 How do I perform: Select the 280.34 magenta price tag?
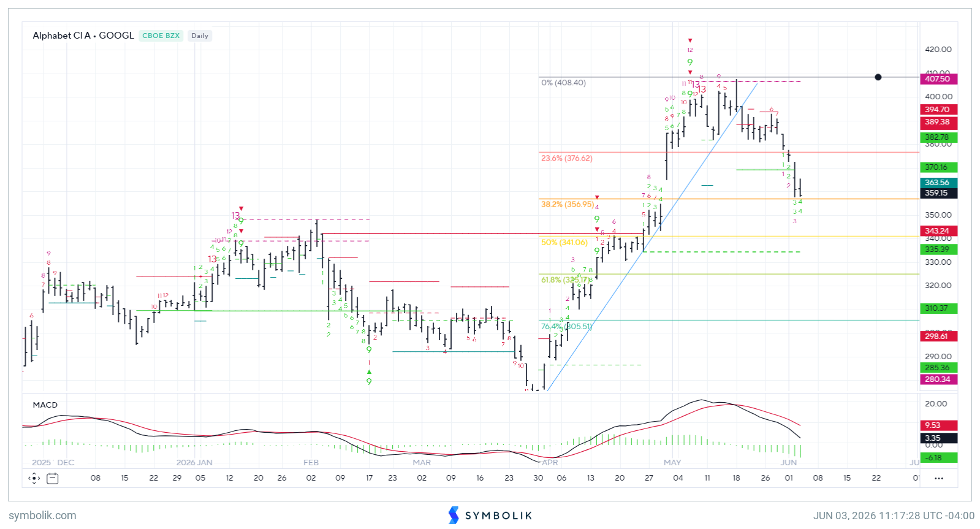click(x=938, y=379)
